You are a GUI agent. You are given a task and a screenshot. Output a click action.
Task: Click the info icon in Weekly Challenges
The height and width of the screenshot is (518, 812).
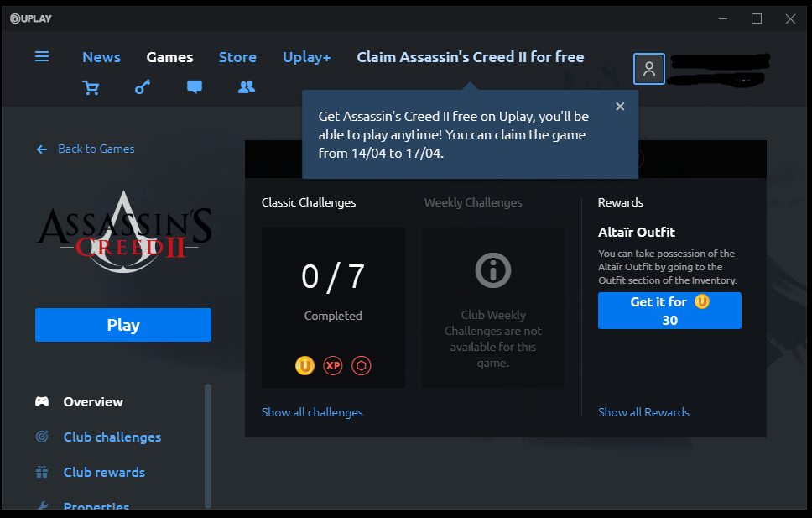pos(493,270)
